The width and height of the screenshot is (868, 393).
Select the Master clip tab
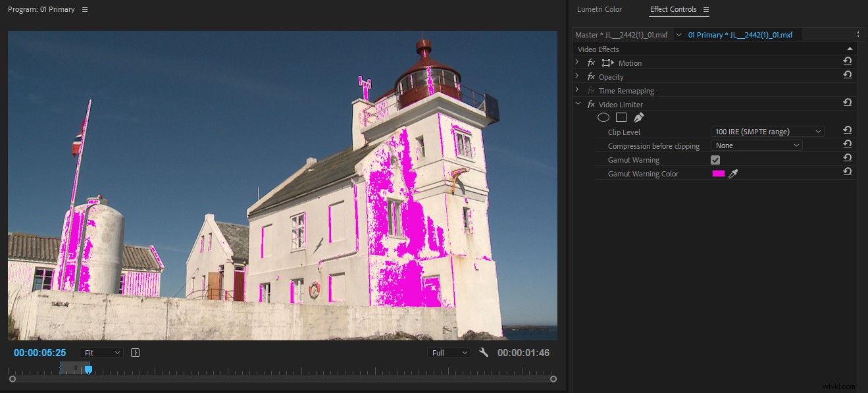point(623,34)
